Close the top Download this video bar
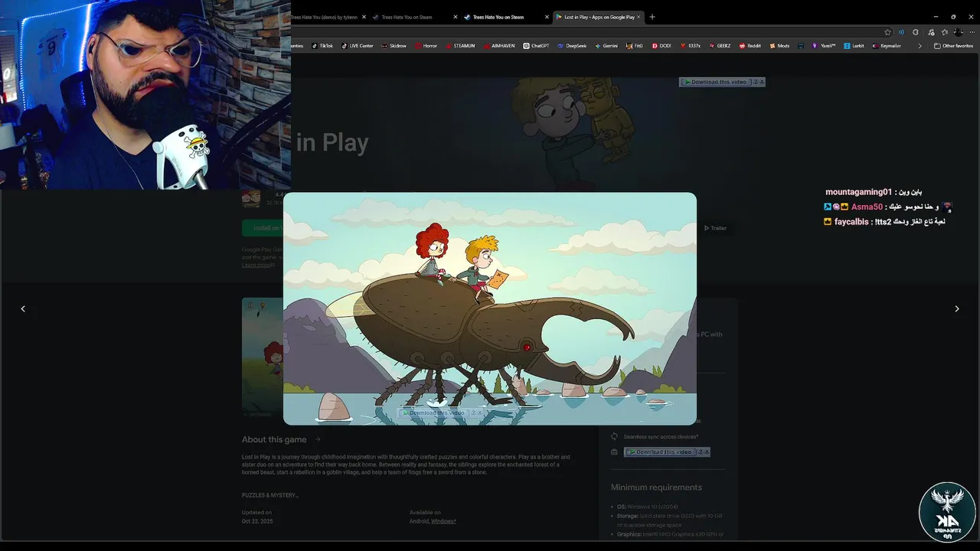The image size is (980, 551). 762,82
